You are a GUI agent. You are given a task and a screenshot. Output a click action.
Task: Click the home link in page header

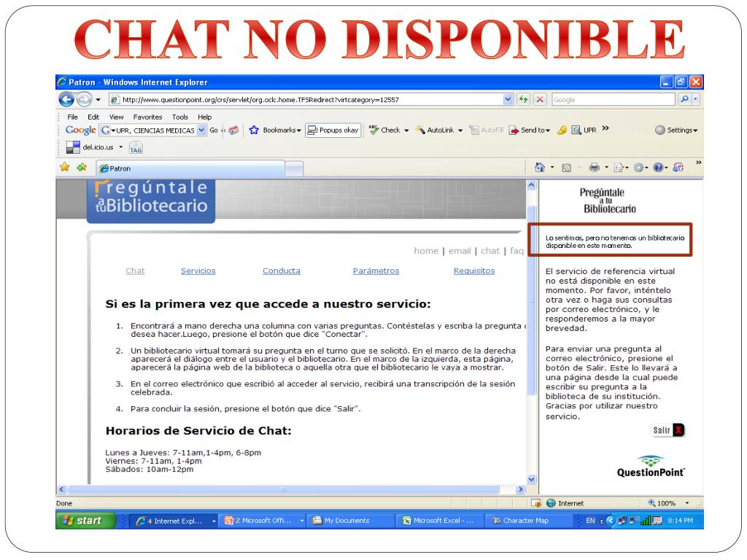426,251
